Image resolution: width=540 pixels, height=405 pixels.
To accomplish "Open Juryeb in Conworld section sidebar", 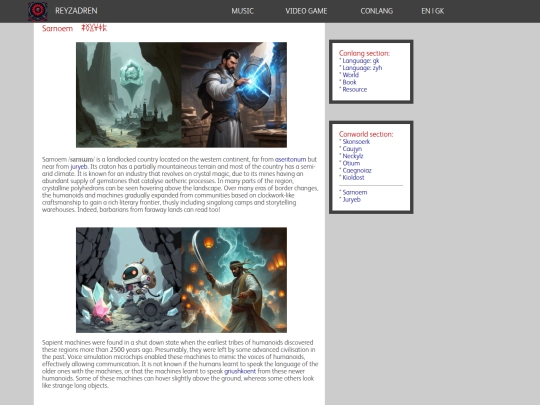I will click(351, 199).
